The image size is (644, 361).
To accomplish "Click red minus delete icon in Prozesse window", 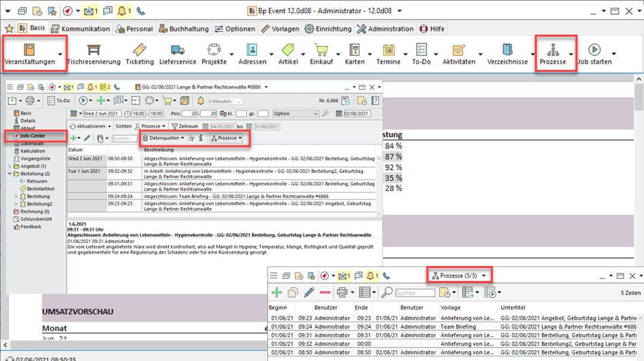I will click(325, 292).
